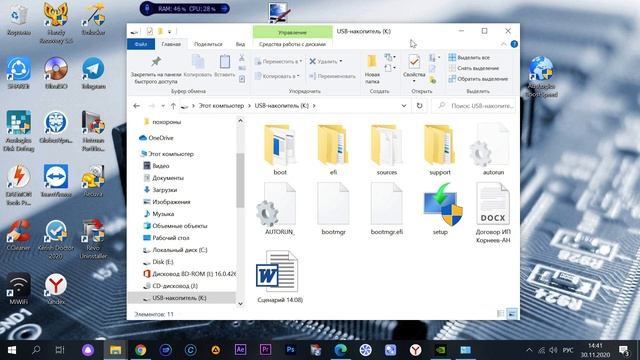
Task: Select the bootmgr file
Action: pos(333,209)
